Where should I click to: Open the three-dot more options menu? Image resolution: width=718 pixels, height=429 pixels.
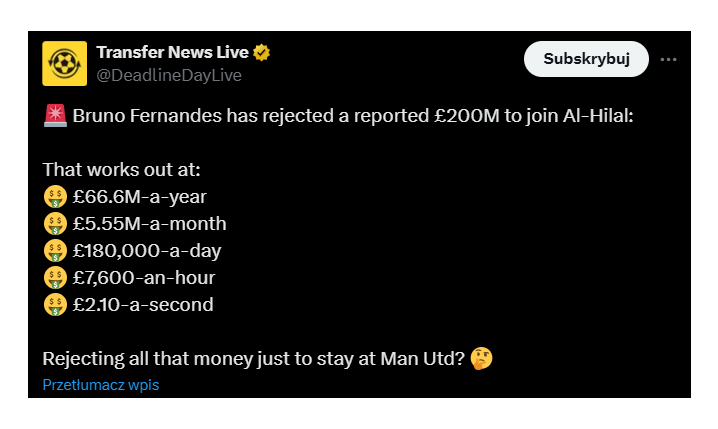(x=668, y=60)
